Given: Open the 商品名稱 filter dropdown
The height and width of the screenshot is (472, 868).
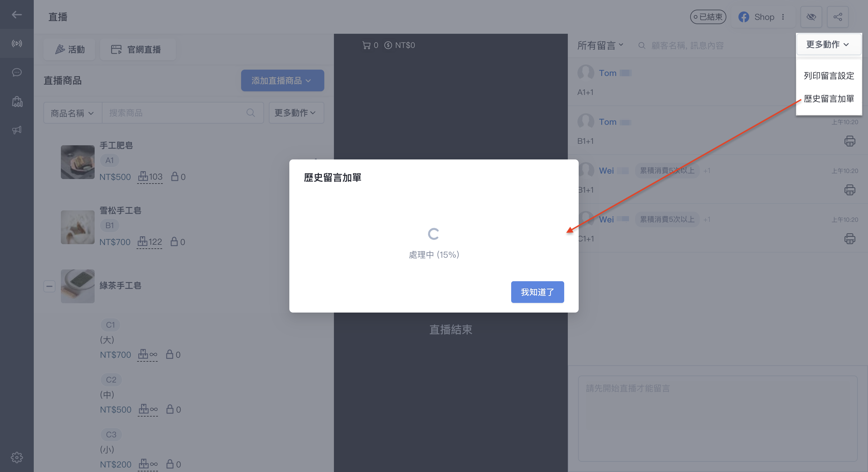Looking at the screenshot, I should tap(72, 113).
